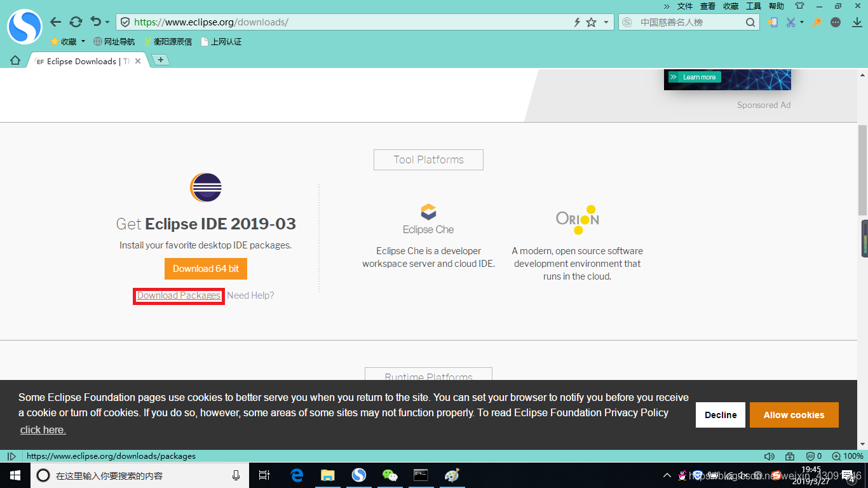Image resolution: width=868 pixels, height=488 pixels.
Task: Close the Eclipse Downloads tab
Action: click(x=138, y=61)
